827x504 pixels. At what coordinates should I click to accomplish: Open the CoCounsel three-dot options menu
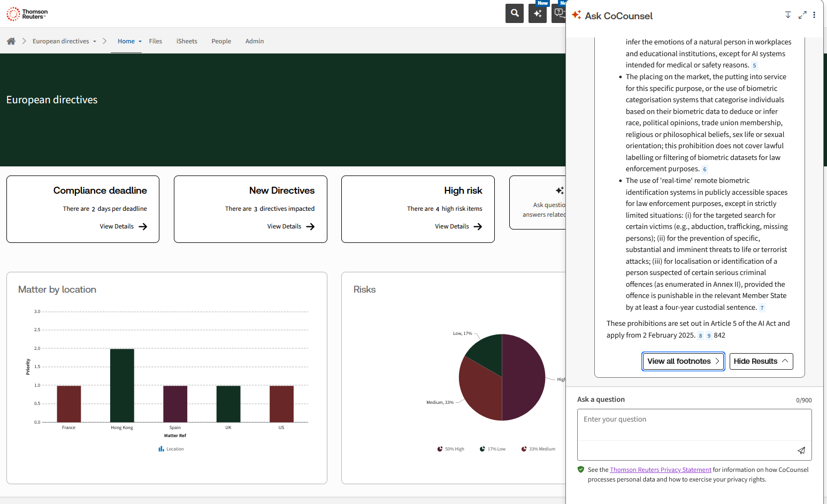coord(814,16)
